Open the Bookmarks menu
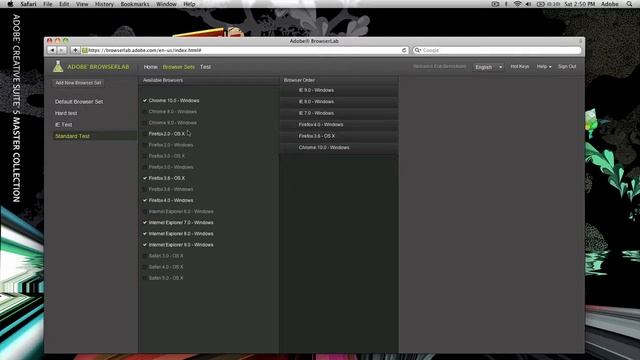This screenshot has width=640, height=360. coord(135,4)
